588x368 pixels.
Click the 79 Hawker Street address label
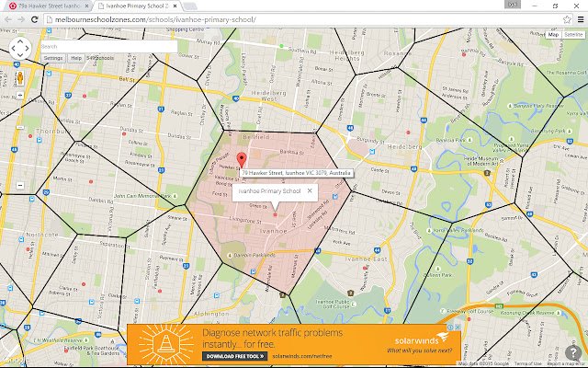coord(296,173)
